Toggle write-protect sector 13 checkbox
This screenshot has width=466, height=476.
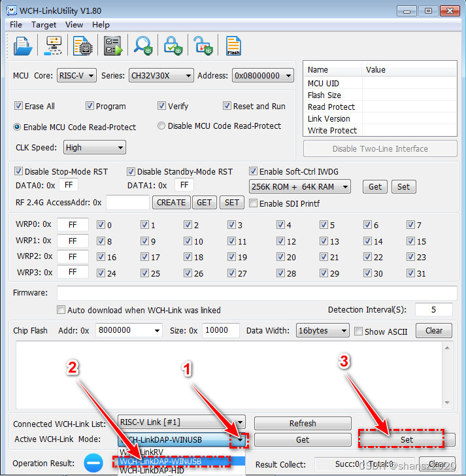324,241
